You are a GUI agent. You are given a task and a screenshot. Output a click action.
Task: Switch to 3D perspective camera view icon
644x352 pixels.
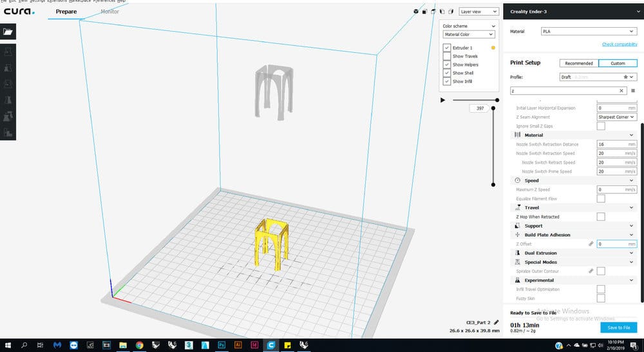point(416,12)
